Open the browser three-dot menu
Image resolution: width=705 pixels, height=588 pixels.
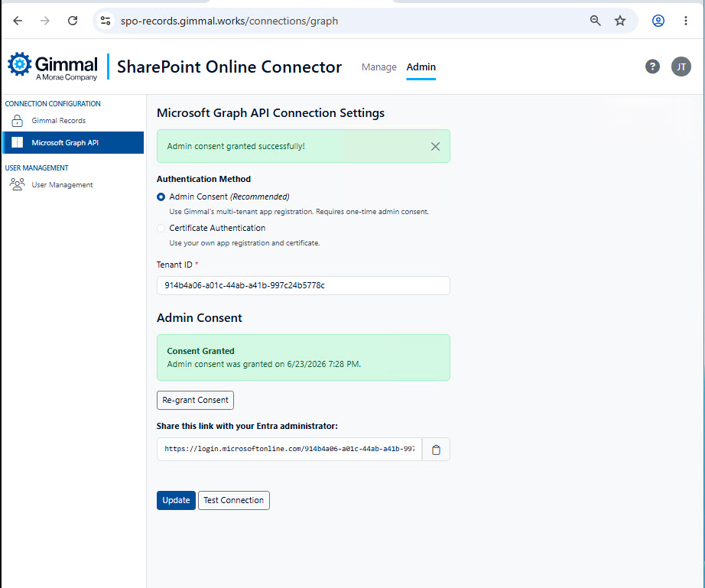(x=686, y=21)
